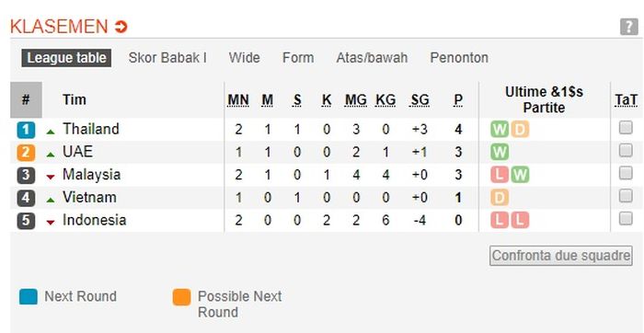This screenshot has width=644, height=333.
Task: Click the help question mark icon
Action: click(x=628, y=27)
